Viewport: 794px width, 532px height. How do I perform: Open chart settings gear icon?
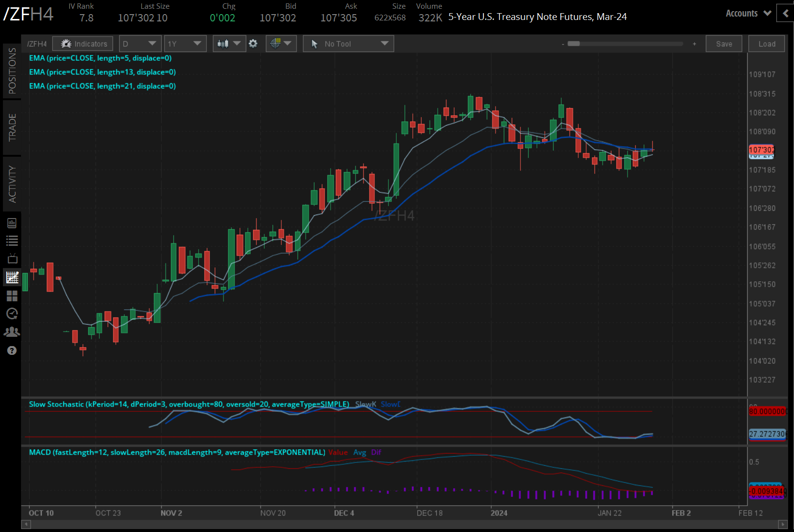[253, 44]
